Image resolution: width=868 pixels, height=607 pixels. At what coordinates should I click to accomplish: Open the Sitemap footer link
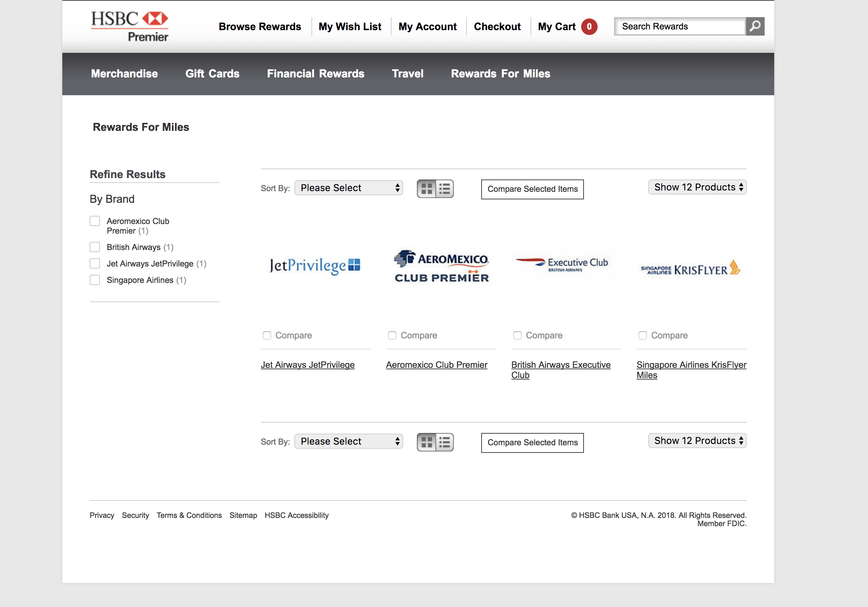click(x=243, y=516)
